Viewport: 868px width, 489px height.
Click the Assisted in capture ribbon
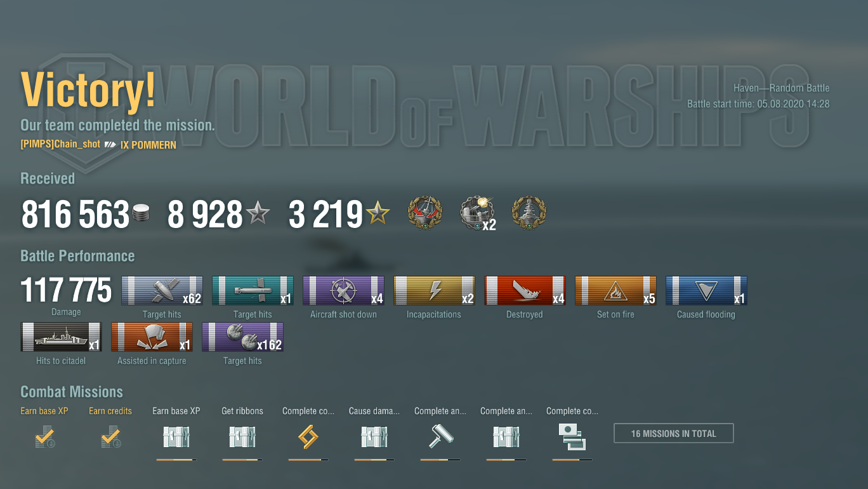pos(152,337)
